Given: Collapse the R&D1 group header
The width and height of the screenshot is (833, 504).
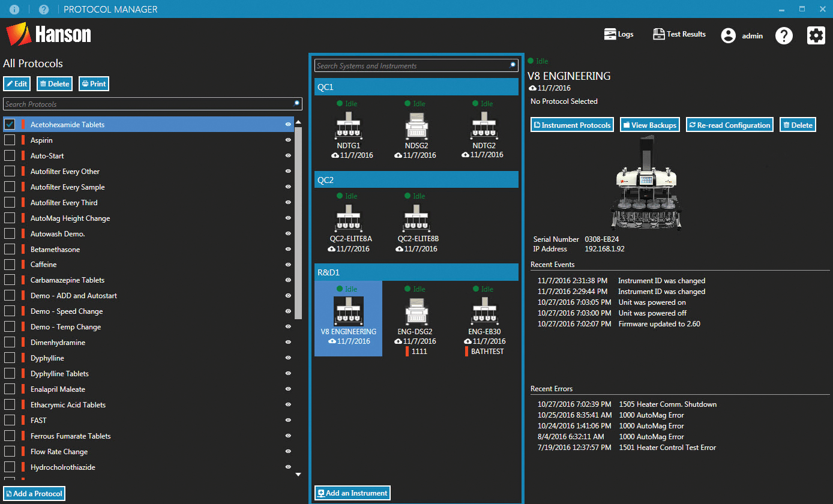Looking at the screenshot, I should pyautogui.click(x=416, y=272).
